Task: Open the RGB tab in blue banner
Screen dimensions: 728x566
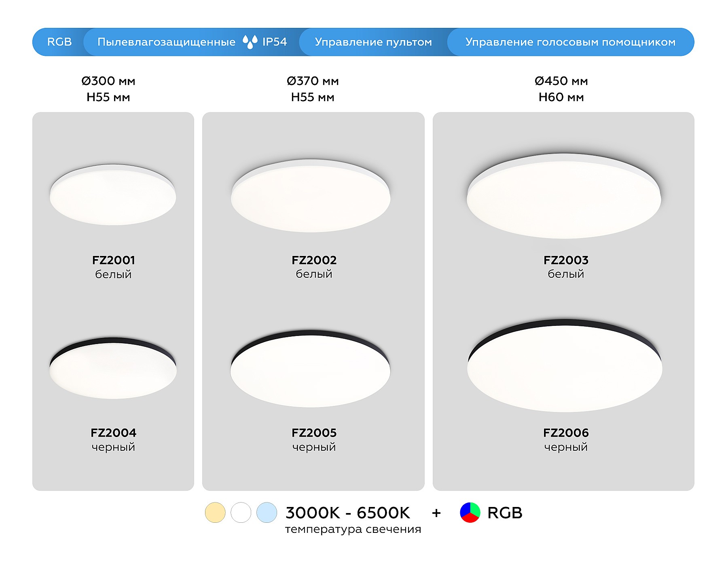Action: tap(59, 42)
